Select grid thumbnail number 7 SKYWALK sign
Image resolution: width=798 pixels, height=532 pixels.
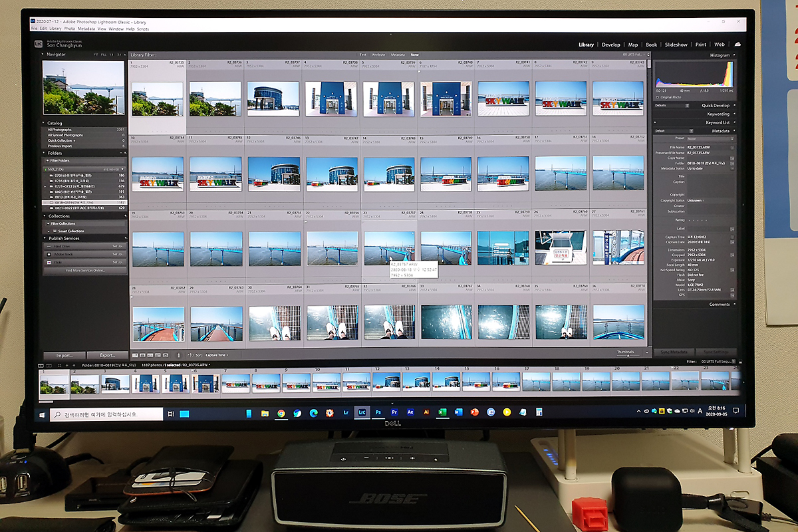coord(503,99)
